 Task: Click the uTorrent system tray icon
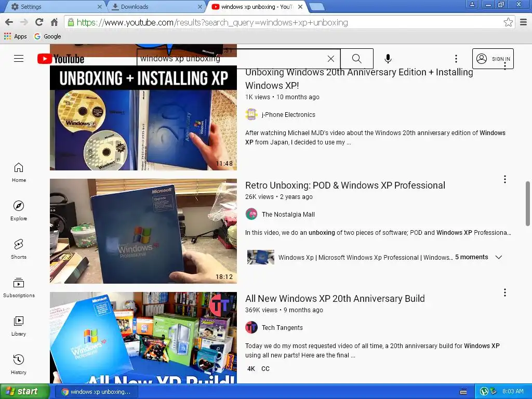484,392
